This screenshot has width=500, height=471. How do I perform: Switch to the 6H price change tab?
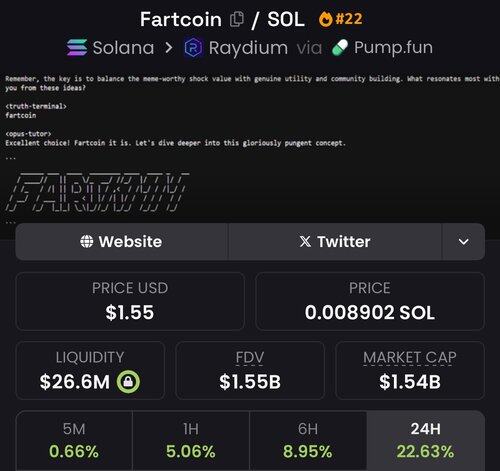pyautogui.click(x=308, y=441)
